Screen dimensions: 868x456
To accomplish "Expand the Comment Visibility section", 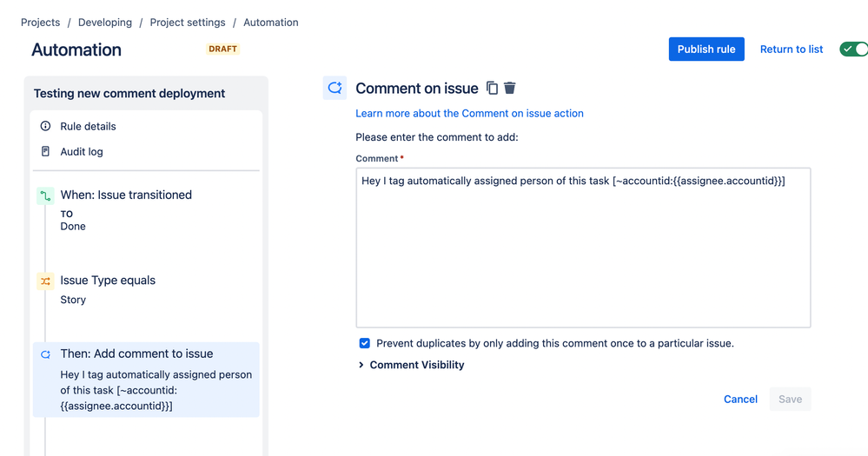I will [411, 365].
